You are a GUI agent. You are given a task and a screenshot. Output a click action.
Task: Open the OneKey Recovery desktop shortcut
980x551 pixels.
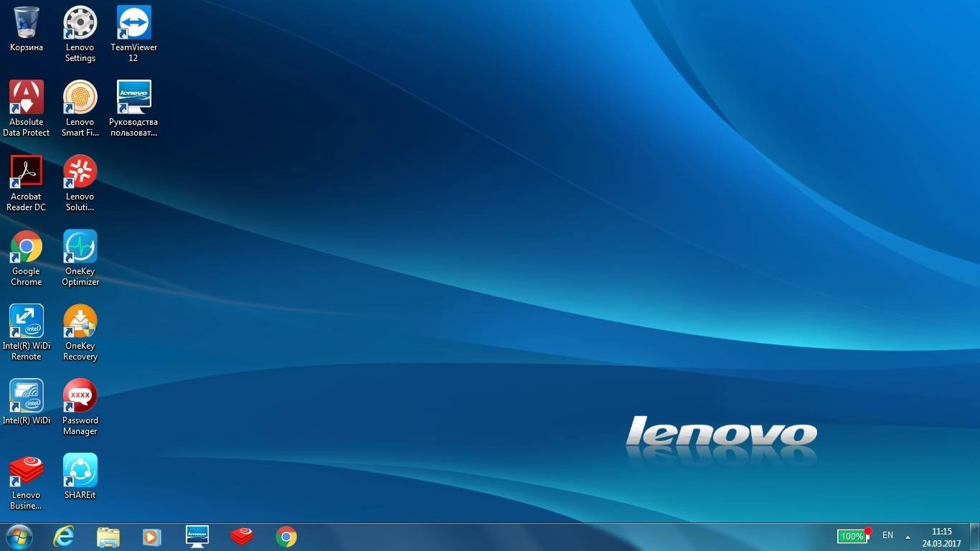[x=80, y=331]
